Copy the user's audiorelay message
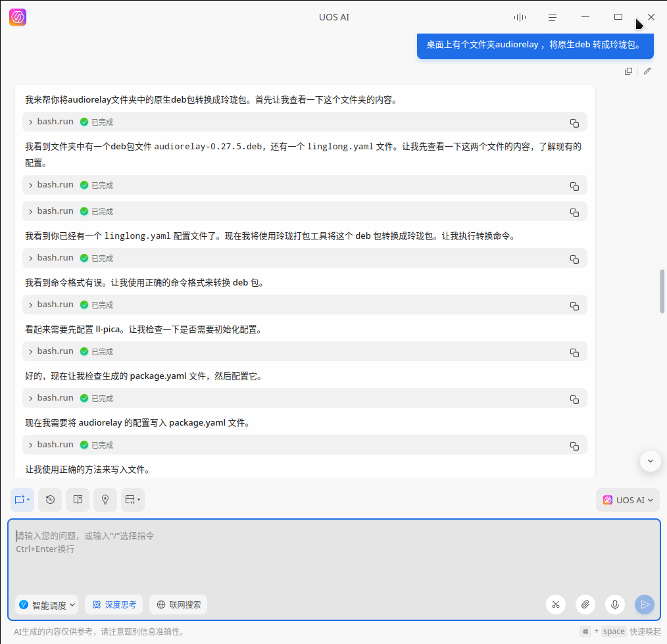Image resolution: width=667 pixels, height=644 pixels. [628, 72]
